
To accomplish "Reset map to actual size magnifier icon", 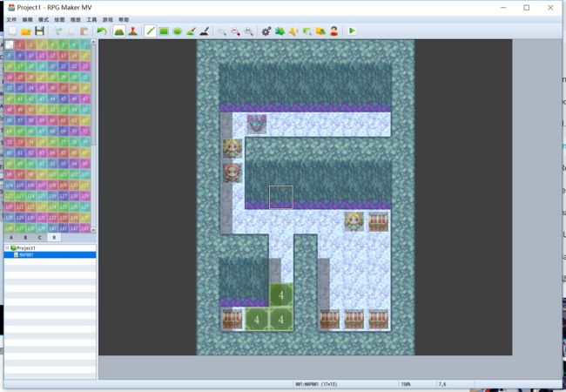I will tap(249, 31).
